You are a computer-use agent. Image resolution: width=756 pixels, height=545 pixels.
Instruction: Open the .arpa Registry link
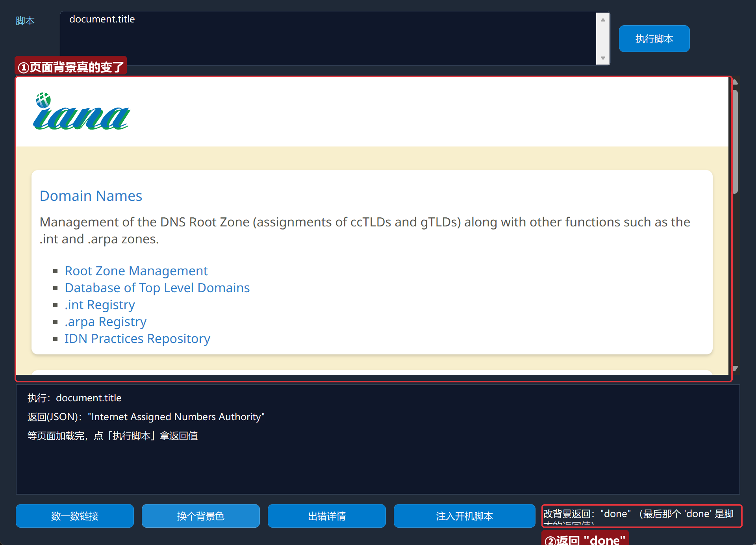click(x=106, y=322)
